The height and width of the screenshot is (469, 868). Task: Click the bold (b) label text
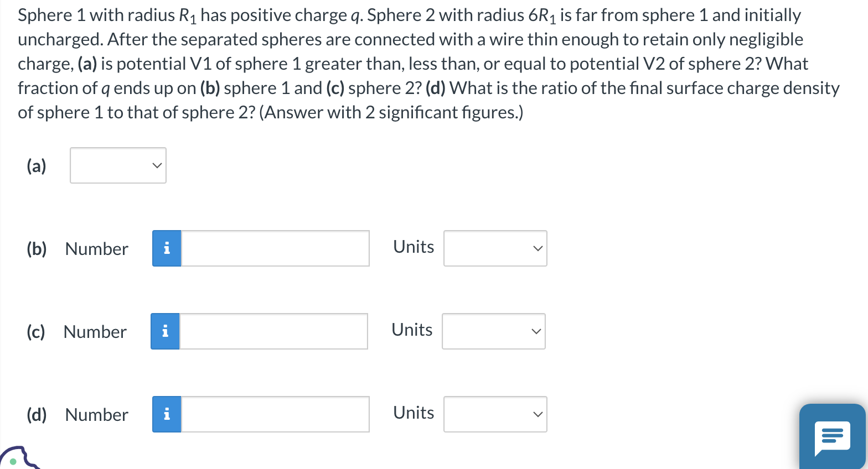point(36,249)
